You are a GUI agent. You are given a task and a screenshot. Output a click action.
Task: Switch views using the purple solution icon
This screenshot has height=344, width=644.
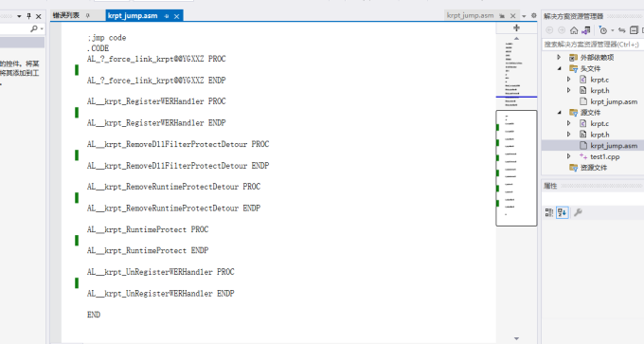pos(586,30)
